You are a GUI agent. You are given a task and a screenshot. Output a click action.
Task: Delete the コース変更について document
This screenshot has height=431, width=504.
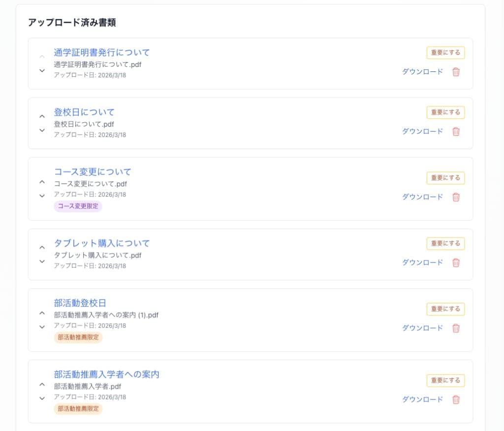coord(456,197)
